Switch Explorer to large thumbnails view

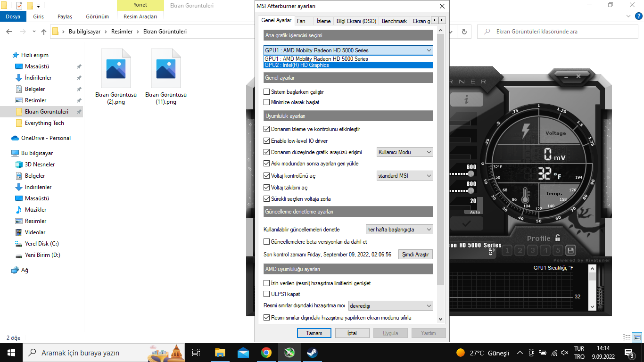(637, 337)
